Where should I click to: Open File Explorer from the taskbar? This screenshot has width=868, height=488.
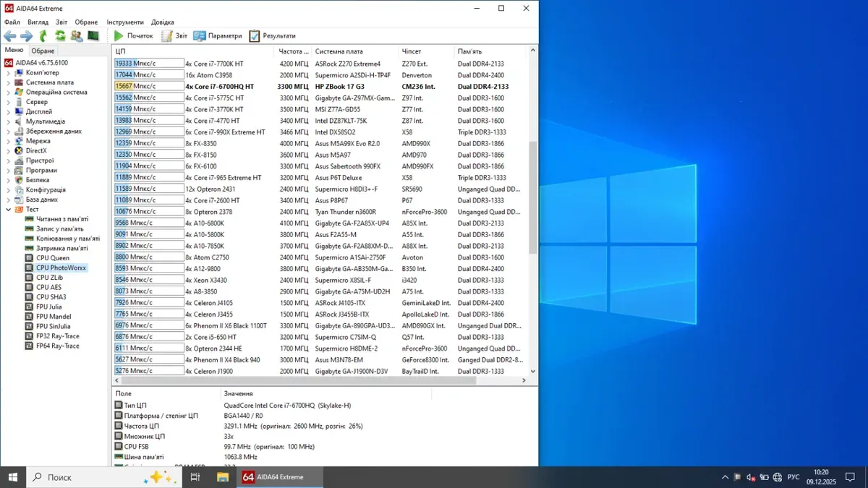223,477
